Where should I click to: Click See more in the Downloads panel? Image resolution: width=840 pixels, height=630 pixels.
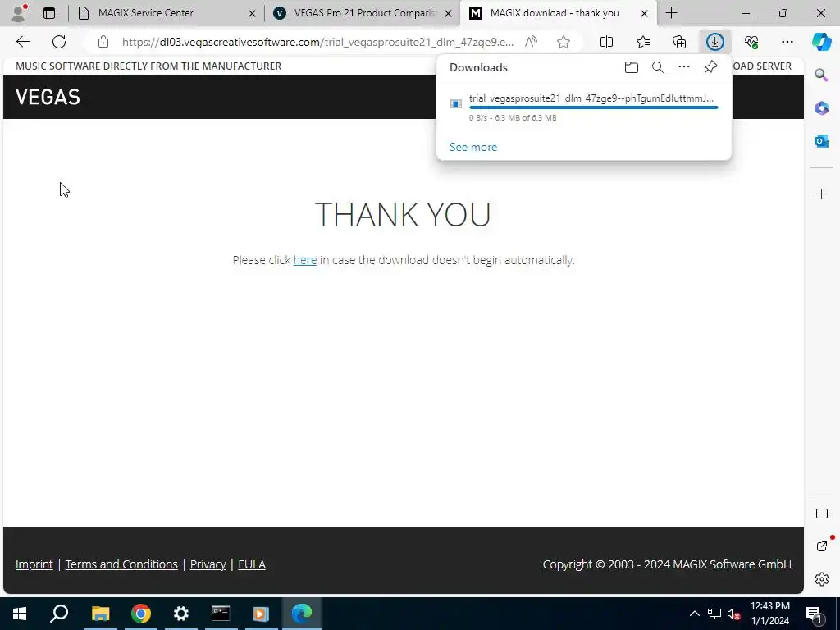tap(473, 147)
